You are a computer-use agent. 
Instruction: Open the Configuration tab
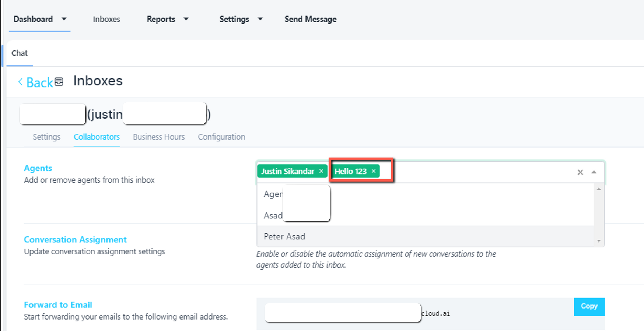click(221, 137)
